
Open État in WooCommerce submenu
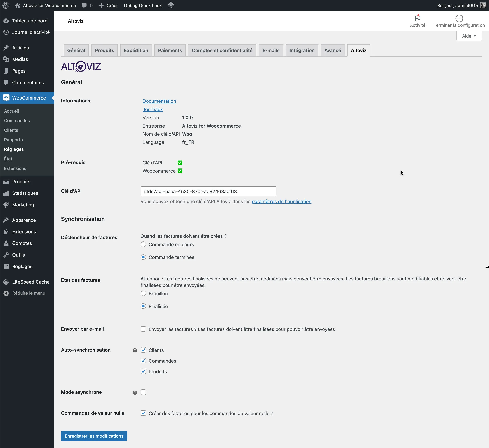click(x=8, y=159)
